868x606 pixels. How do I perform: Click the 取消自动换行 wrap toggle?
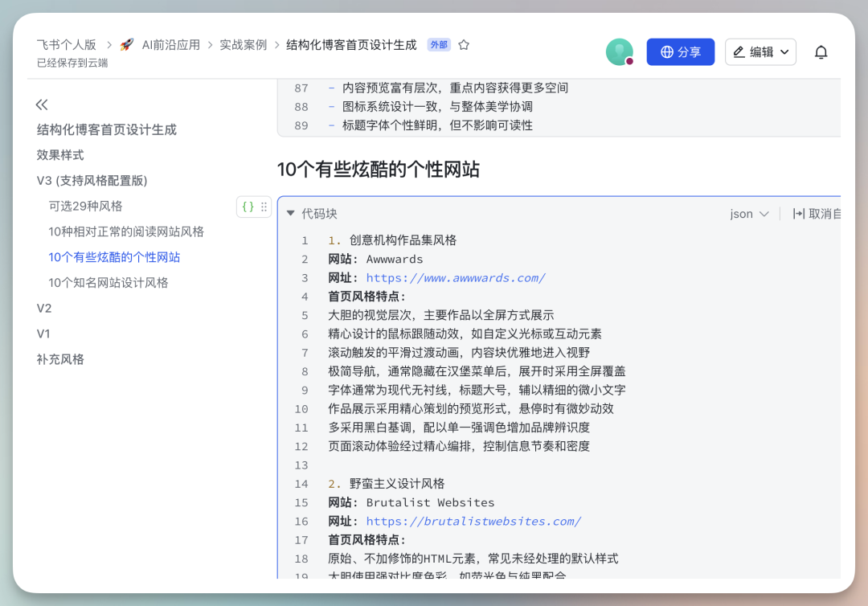coord(817,214)
